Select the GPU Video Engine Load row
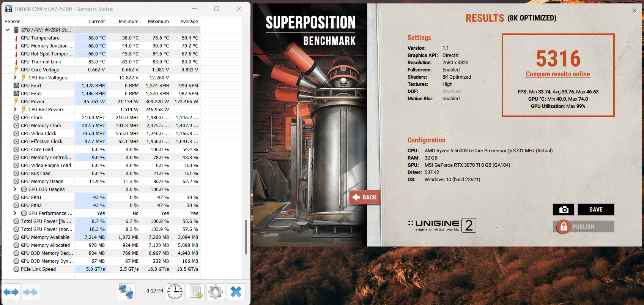Image resolution: width=644 pixels, height=305 pixels. point(101,166)
